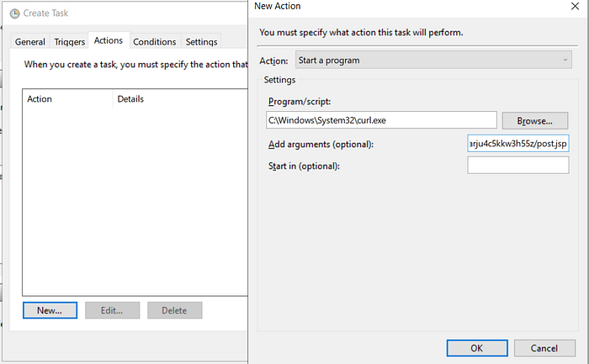Click the Browse... button
The height and width of the screenshot is (364, 589).
click(x=535, y=121)
